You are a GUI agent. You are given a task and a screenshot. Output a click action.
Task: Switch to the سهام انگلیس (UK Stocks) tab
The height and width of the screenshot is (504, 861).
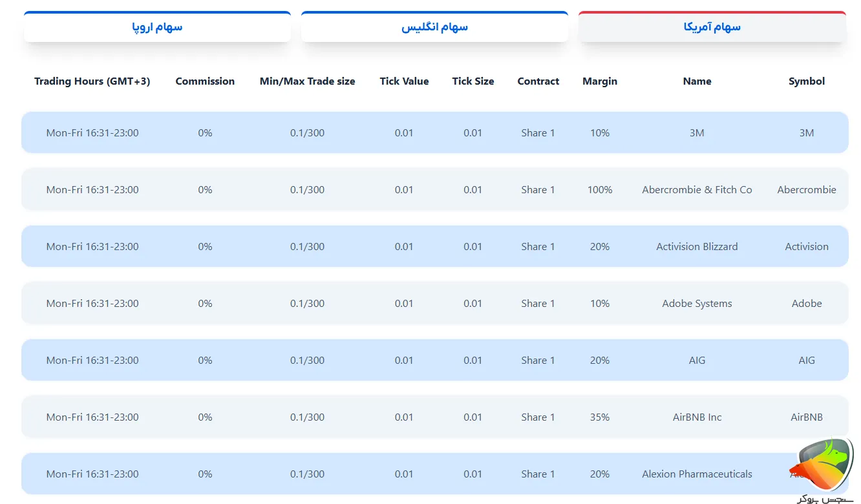point(434,26)
